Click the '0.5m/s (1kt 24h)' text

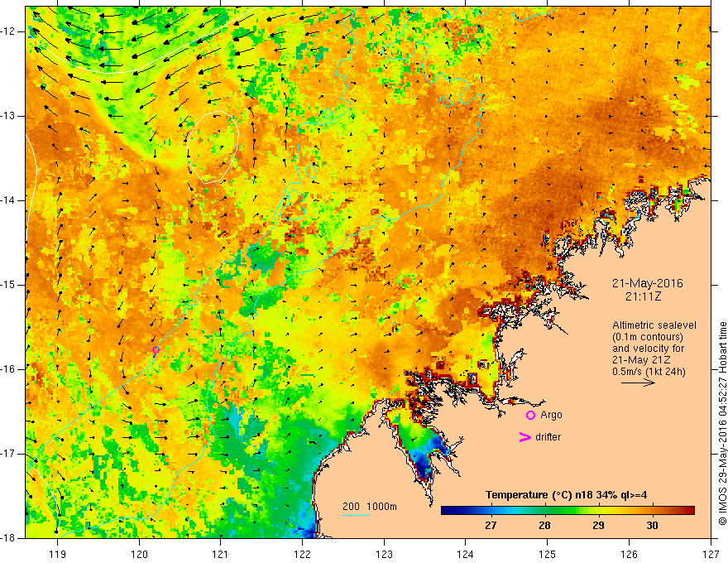point(649,371)
